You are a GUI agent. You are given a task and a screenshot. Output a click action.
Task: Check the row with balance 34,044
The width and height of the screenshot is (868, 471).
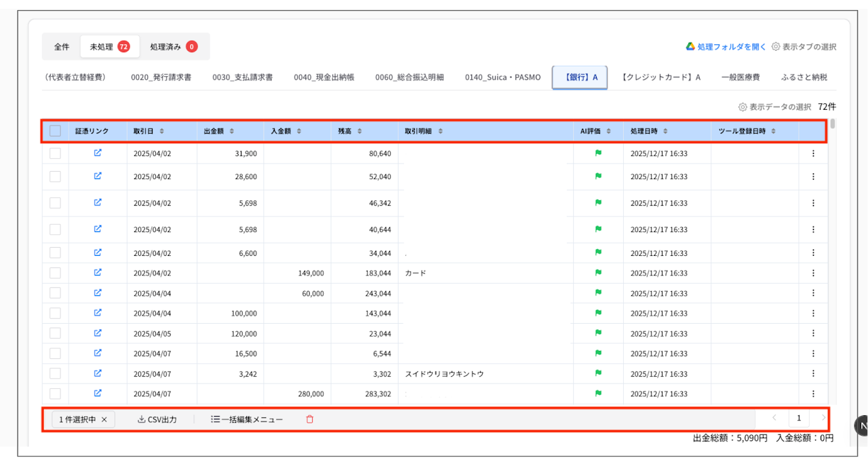tap(56, 253)
